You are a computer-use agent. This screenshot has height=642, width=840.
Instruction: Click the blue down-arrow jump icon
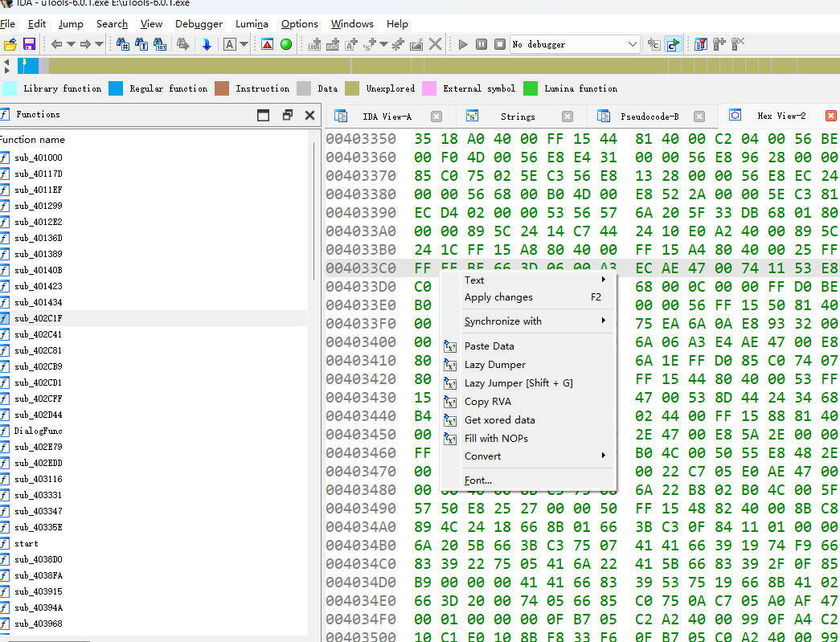pos(207,44)
